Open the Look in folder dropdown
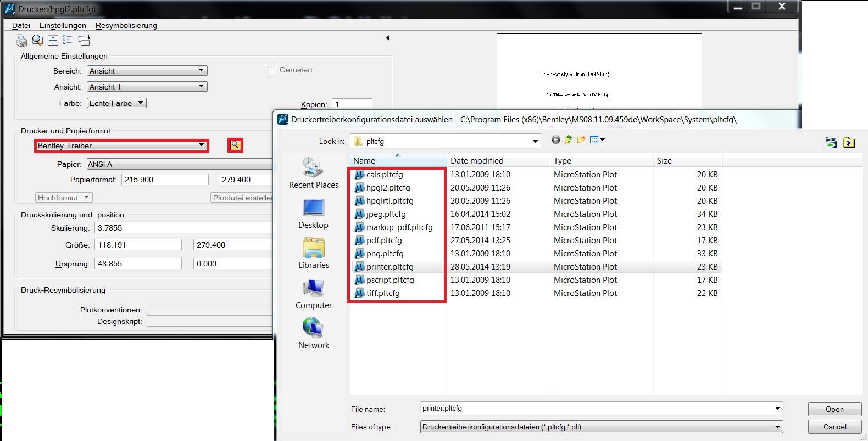This screenshot has height=441, width=868. pyautogui.click(x=446, y=141)
